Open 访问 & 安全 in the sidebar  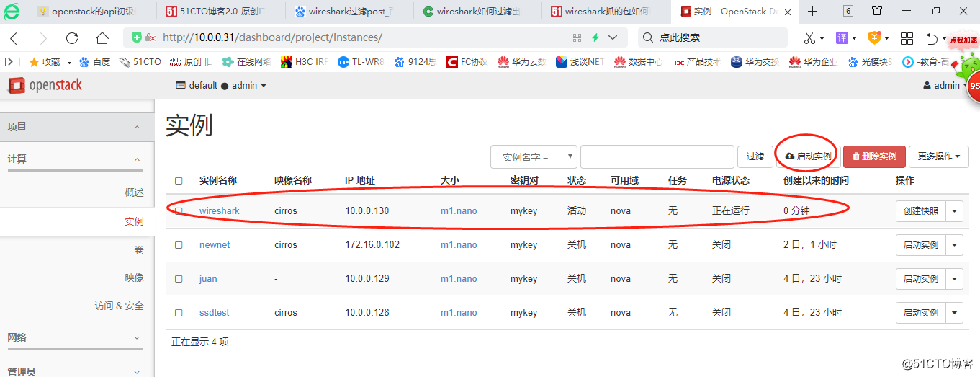point(120,306)
